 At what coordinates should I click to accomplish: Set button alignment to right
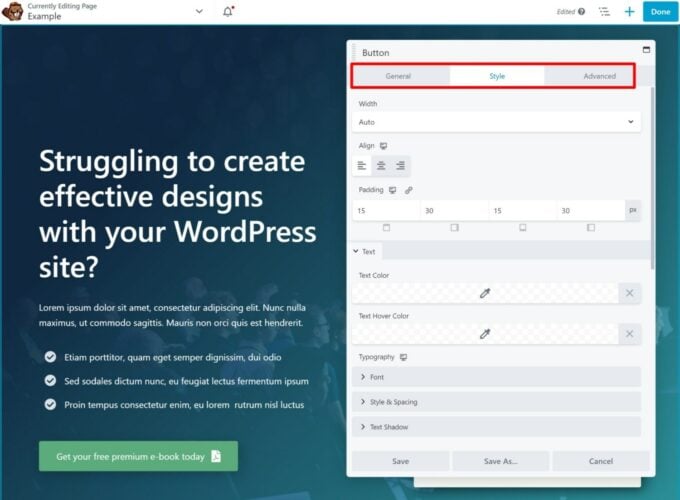400,166
